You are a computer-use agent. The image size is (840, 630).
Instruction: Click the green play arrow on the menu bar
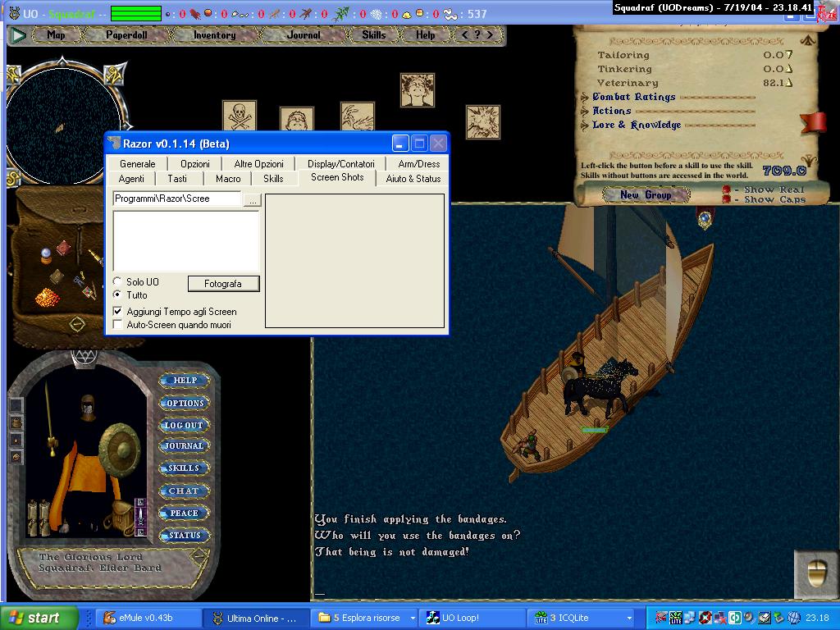point(18,35)
